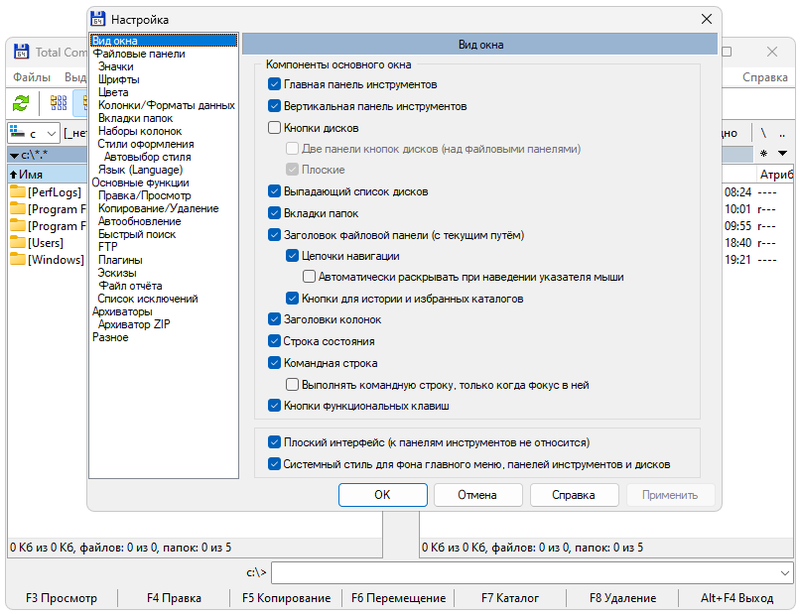This screenshot has height=614, width=800.
Task: Click the 'Alt+F4 Выход' button
Action: click(737, 598)
